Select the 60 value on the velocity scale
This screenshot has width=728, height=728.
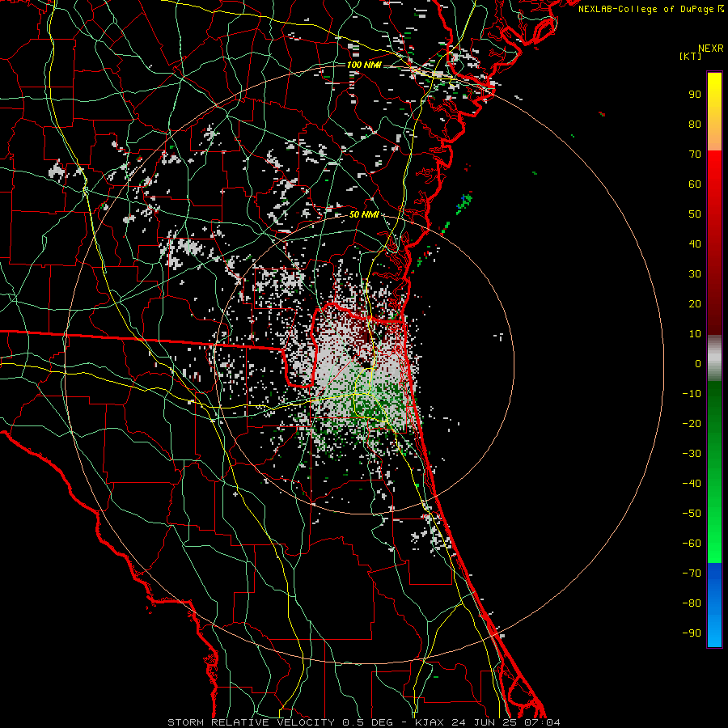click(695, 184)
